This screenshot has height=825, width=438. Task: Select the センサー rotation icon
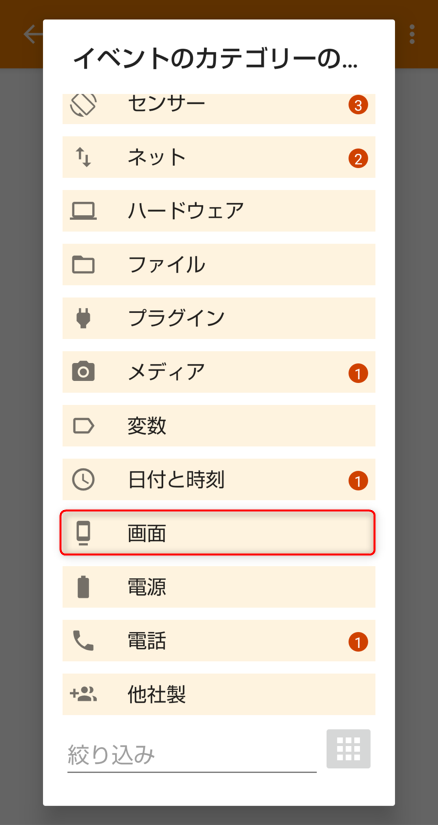83,105
